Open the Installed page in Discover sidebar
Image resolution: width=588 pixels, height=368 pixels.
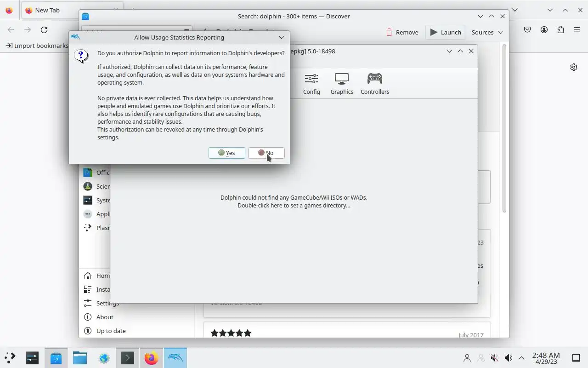coord(96,289)
